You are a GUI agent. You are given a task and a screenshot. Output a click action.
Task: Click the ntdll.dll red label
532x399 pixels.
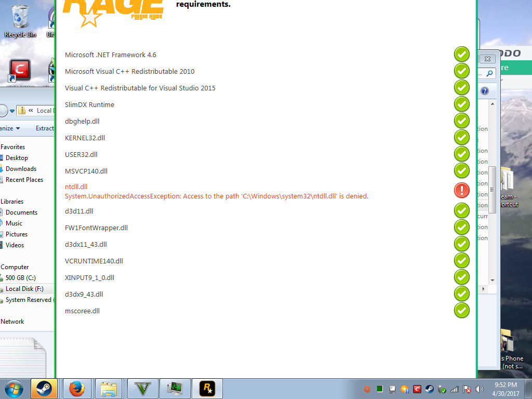[x=76, y=187]
